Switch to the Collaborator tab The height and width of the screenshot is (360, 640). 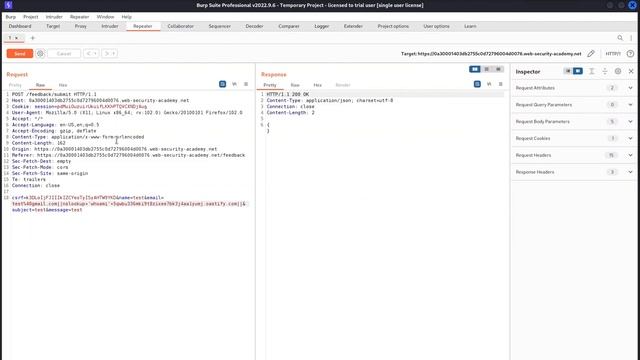(180, 26)
